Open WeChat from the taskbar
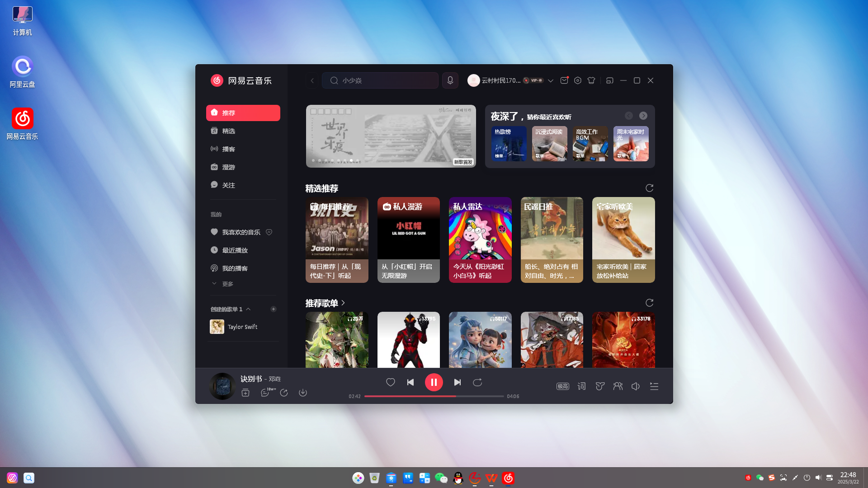The width and height of the screenshot is (868, 488). tap(441, 478)
